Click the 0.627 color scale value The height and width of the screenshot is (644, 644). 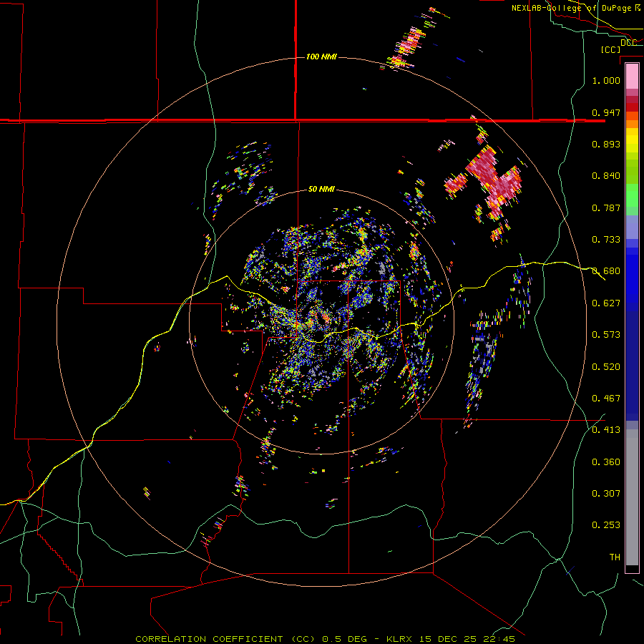[606, 303]
